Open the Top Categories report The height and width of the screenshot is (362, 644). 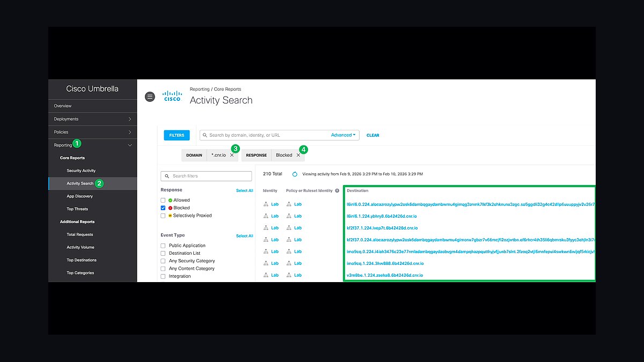pyautogui.click(x=80, y=273)
